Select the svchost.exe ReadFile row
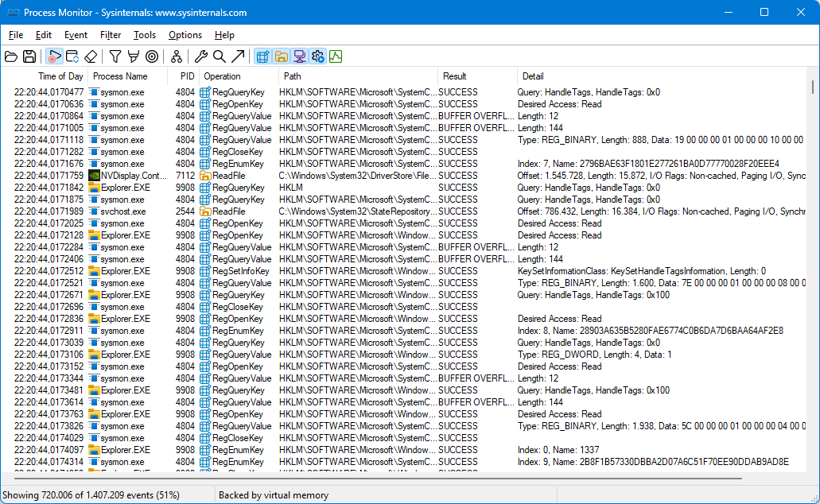The width and height of the screenshot is (820, 504). (x=404, y=211)
